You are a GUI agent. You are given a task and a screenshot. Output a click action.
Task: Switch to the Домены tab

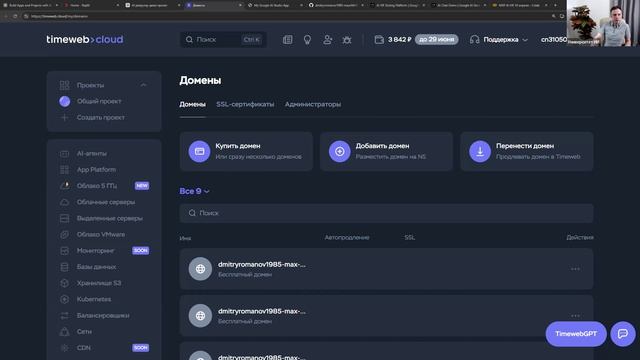pos(192,104)
